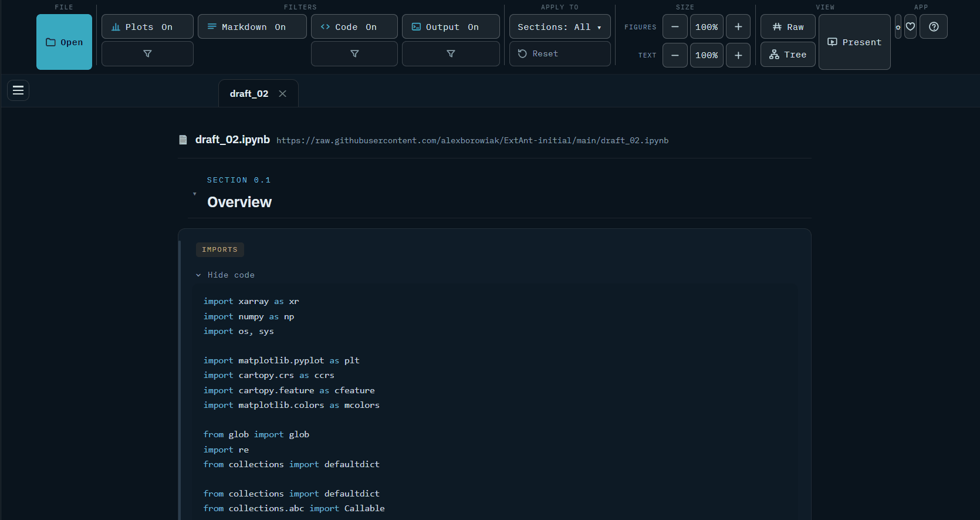This screenshot has height=520, width=980.
Task: Click the line 'import matplotlib.colors as mcolors'
Action: point(292,406)
